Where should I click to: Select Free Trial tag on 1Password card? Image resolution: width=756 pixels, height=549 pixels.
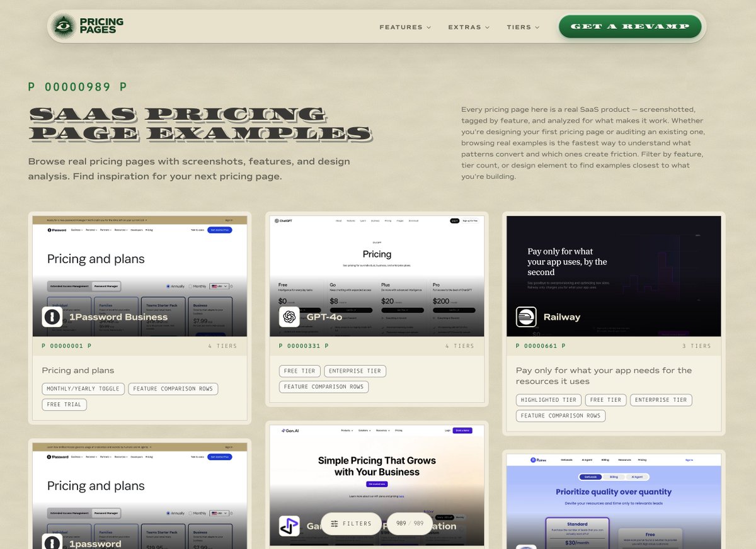(64, 404)
